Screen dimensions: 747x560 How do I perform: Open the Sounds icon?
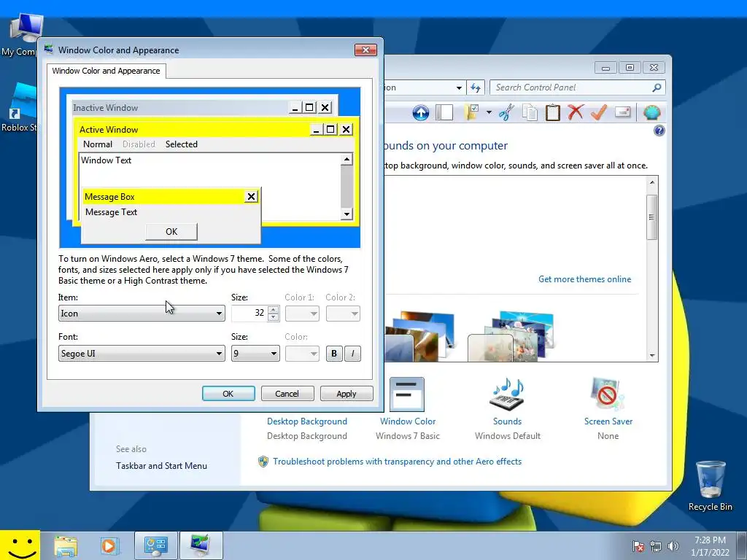pos(507,394)
